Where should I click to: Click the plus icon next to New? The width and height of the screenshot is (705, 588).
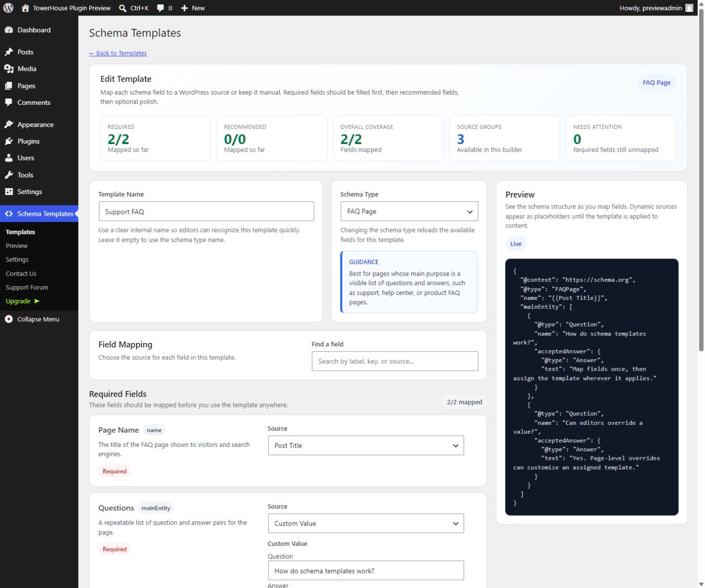tap(184, 8)
